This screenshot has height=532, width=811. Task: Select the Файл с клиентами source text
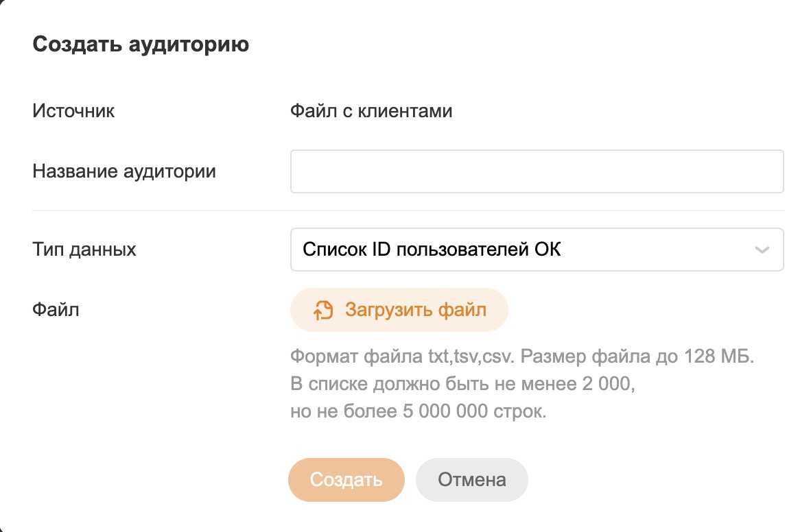[371, 111]
